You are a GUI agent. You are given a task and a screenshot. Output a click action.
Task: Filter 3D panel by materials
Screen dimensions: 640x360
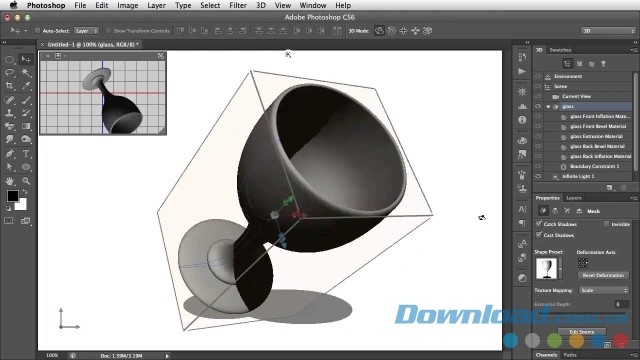591,64
